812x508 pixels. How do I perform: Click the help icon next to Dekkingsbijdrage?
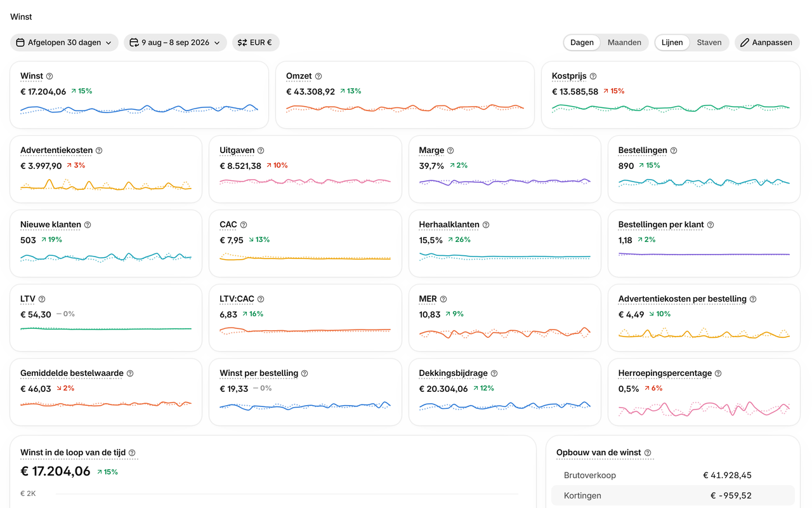coord(494,373)
